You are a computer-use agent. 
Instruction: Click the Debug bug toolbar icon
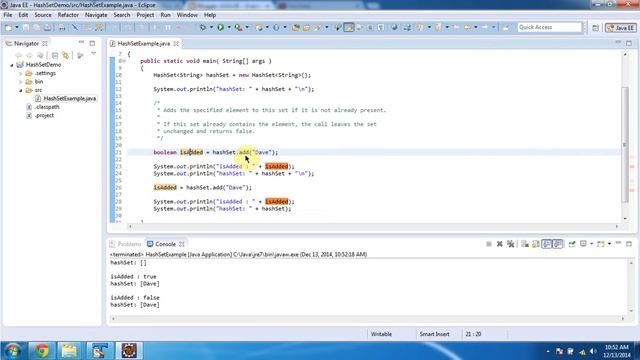click(x=203, y=27)
